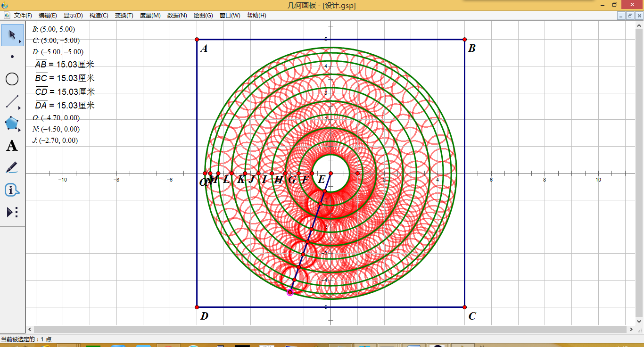
Task: Click the red point above label H
Action: click(x=285, y=173)
